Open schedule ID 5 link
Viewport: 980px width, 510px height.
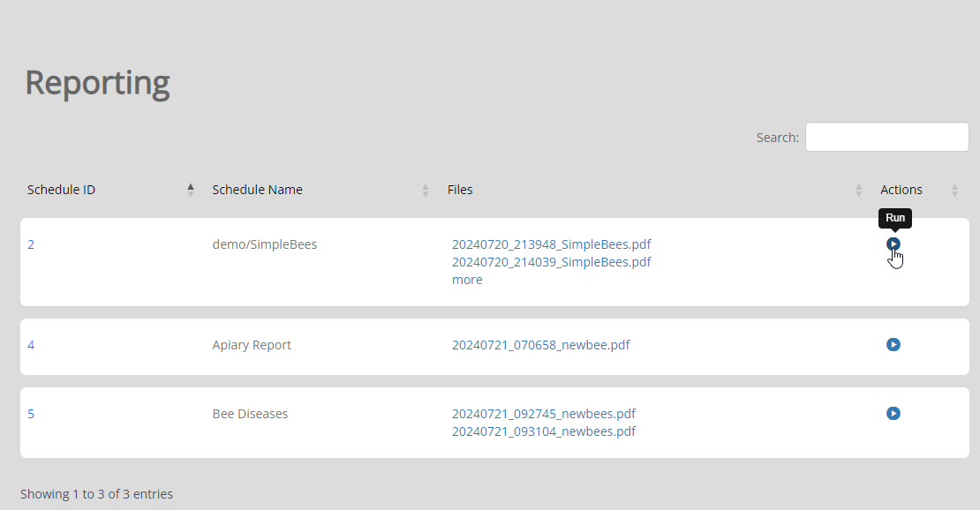pos(31,414)
